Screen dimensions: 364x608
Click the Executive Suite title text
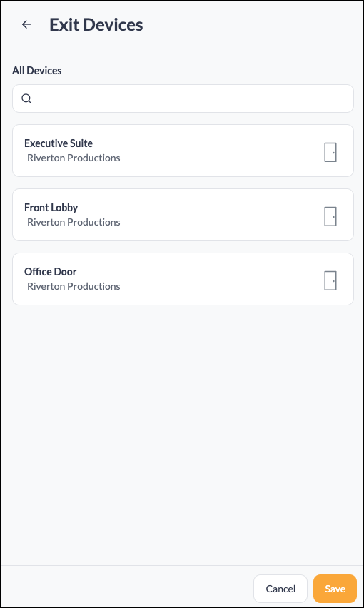tap(59, 143)
